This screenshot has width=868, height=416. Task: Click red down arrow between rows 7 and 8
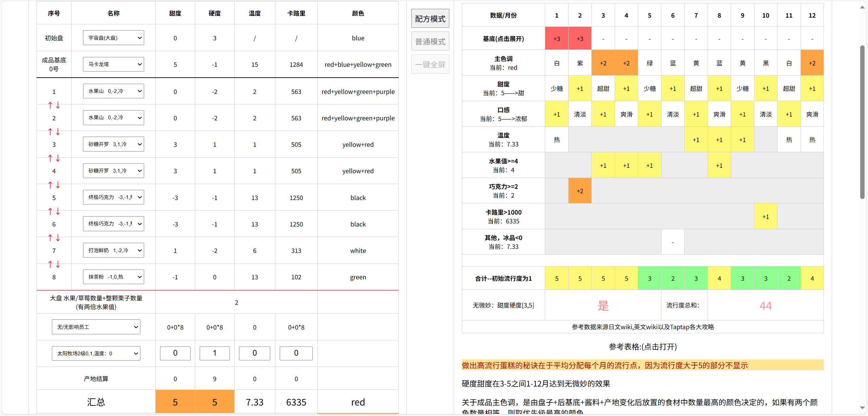click(58, 264)
